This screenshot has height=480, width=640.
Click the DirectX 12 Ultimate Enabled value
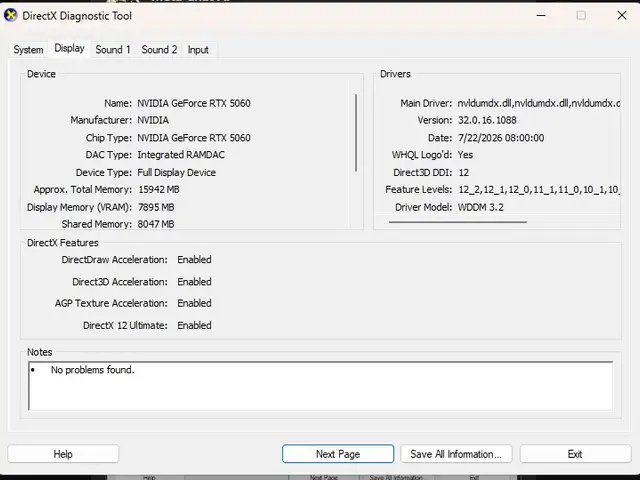click(x=194, y=325)
